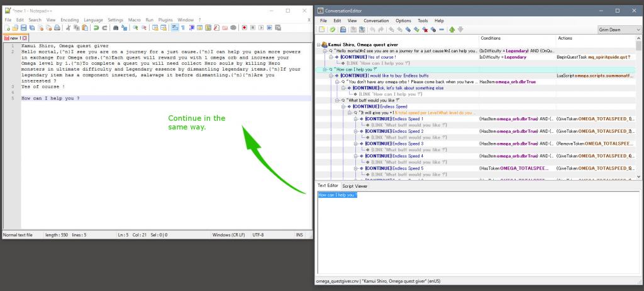Open ConversationEditor Conversation menu
This screenshot has width=644, height=291.
coord(376,21)
